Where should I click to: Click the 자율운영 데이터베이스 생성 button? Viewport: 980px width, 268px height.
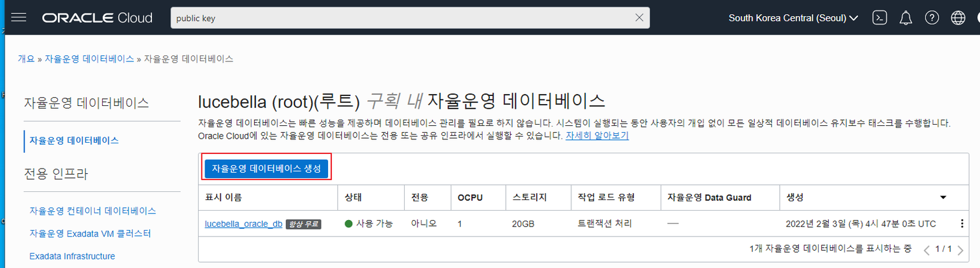[267, 169]
